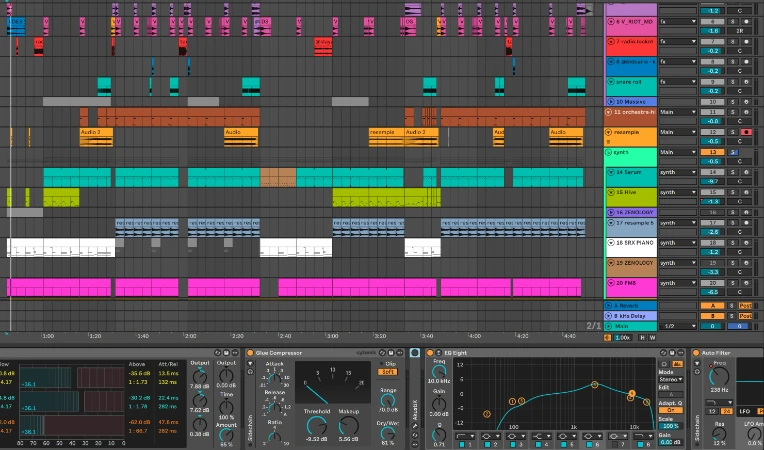Click Glue Compressor Threshold knob
Image resolution: width=764 pixels, height=450 pixels.
(317, 426)
